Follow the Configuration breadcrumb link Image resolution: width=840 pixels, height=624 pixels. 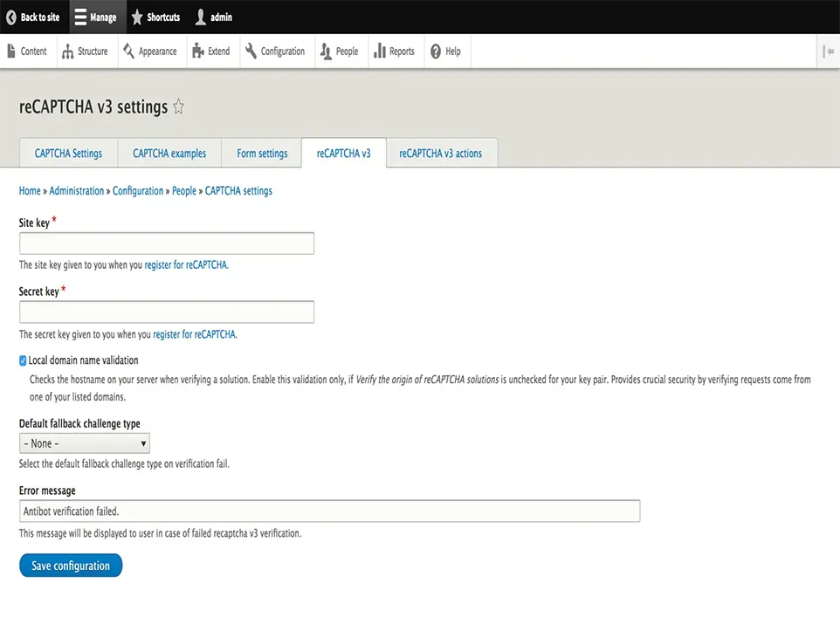point(138,190)
